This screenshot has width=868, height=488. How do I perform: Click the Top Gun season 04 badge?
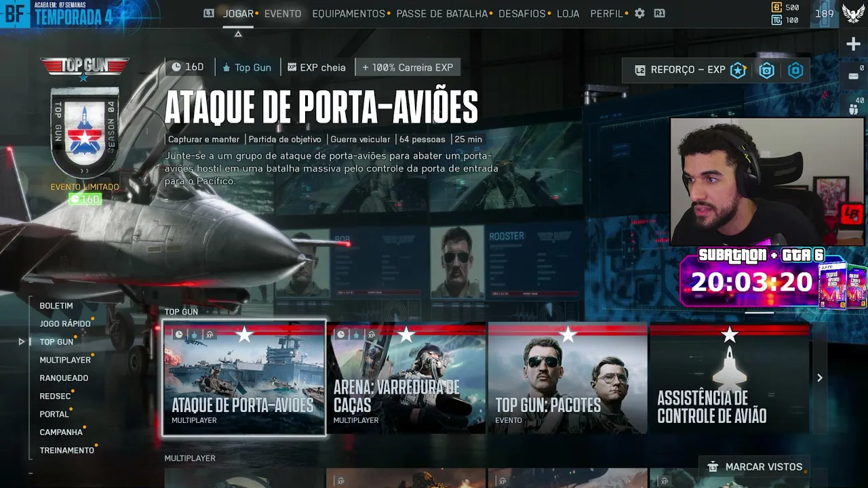click(x=85, y=134)
